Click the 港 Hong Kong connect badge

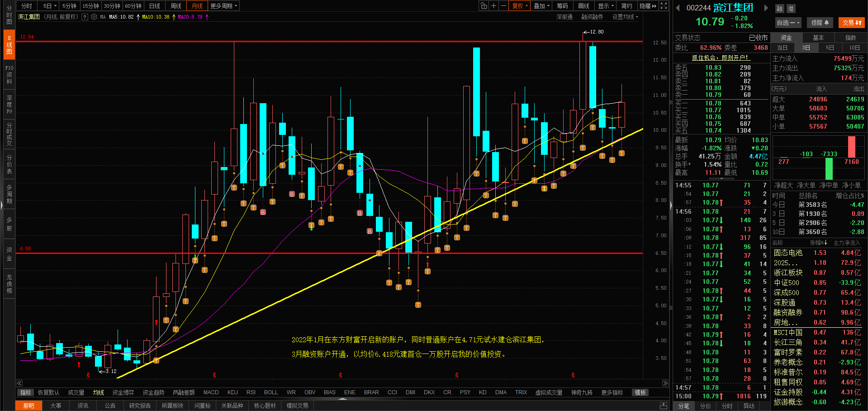click(791, 9)
